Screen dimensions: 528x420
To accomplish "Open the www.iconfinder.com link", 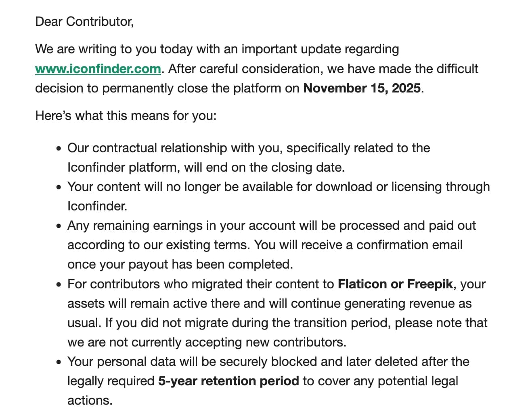I will (x=98, y=69).
